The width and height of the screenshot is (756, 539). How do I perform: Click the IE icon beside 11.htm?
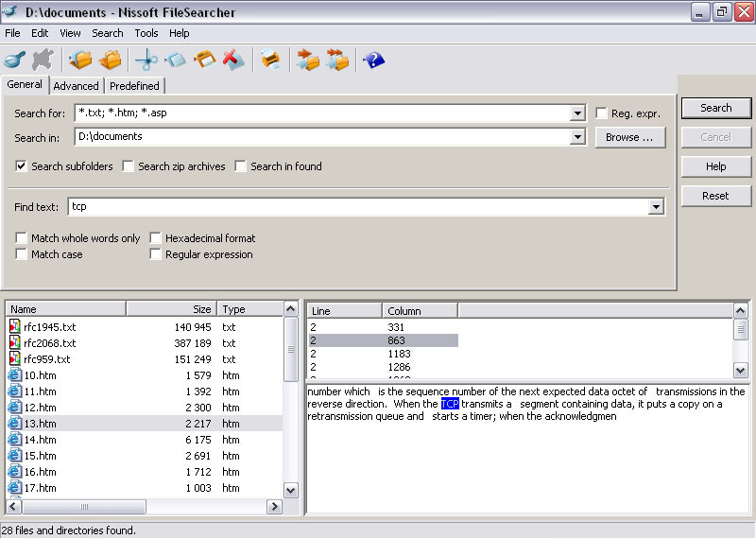click(15, 391)
